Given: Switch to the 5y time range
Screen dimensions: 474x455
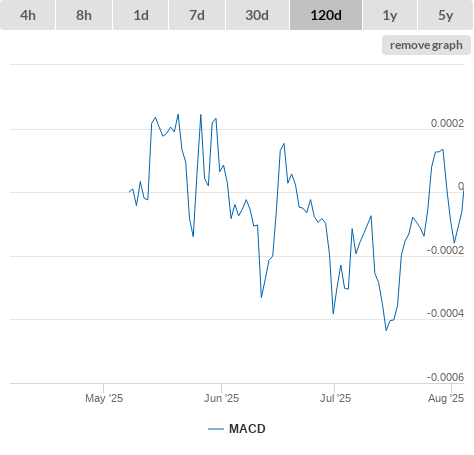Looking at the screenshot, I should (x=445, y=15).
